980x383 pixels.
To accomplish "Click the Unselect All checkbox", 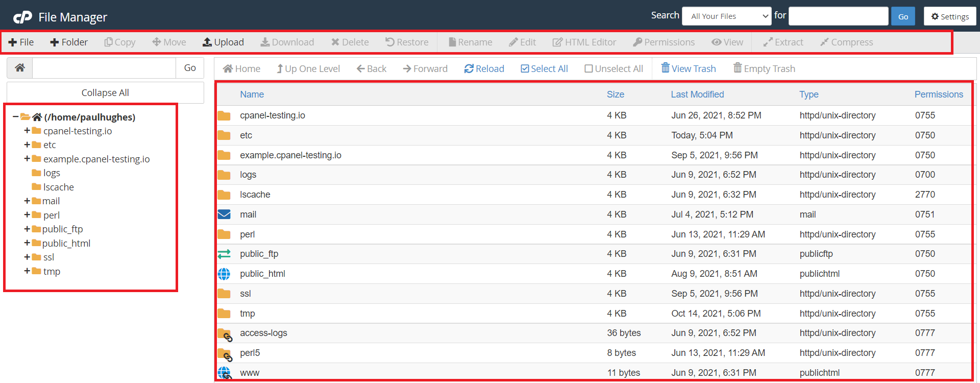I will pos(589,69).
